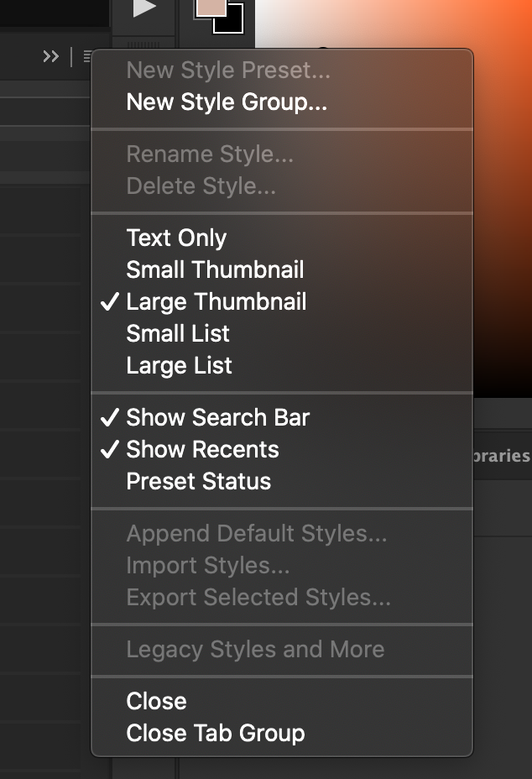Choose Small Thumbnail view

(x=216, y=269)
